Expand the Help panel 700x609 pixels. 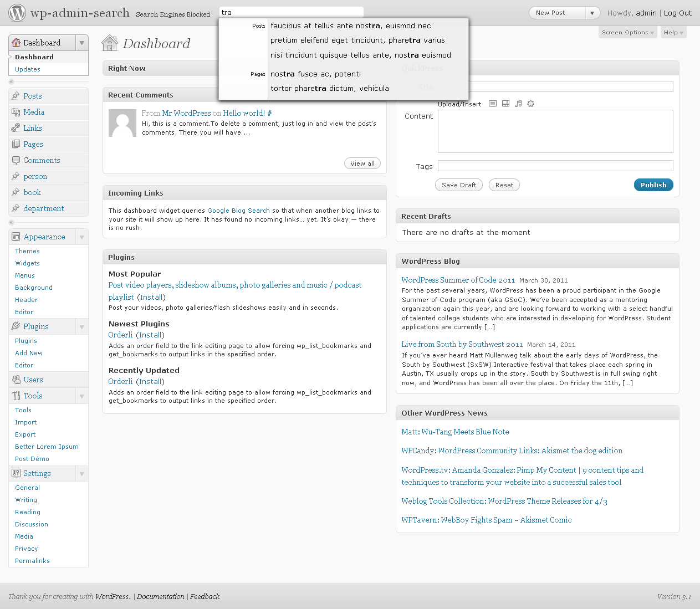(x=673, y=33)
